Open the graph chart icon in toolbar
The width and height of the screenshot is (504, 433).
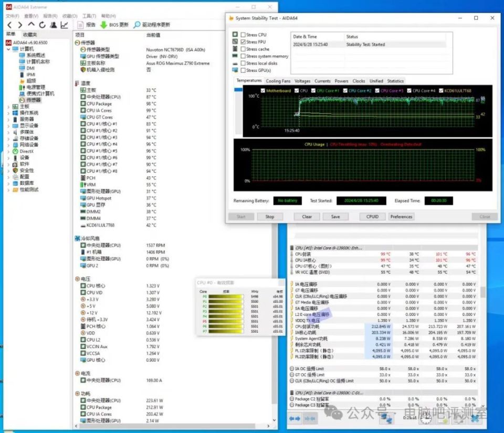click(64, 25)
